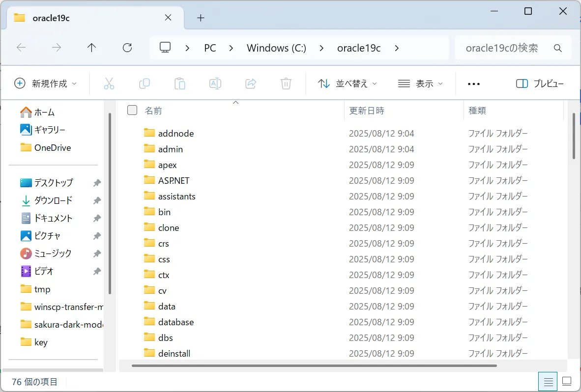The width and height of the screenshot is (581, 392).
Task: Expand chevron after oracle19c in path
Action: tap(397, 48)
